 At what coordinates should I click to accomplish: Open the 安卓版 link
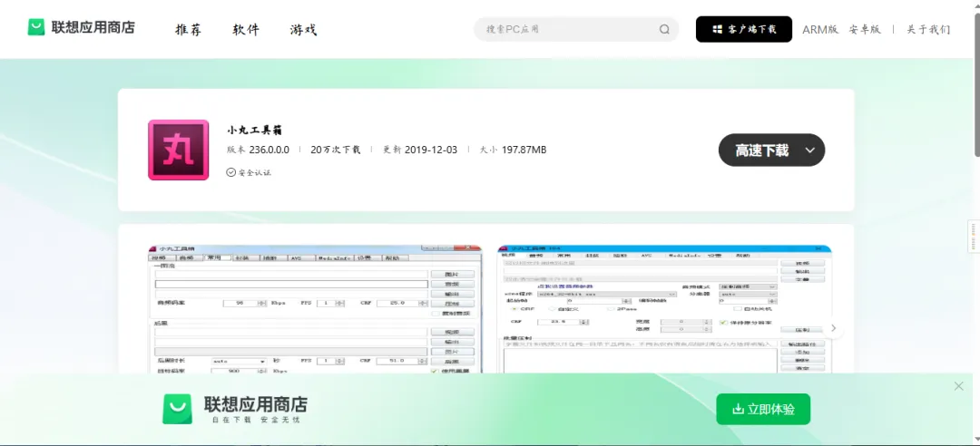click(865, 29)
